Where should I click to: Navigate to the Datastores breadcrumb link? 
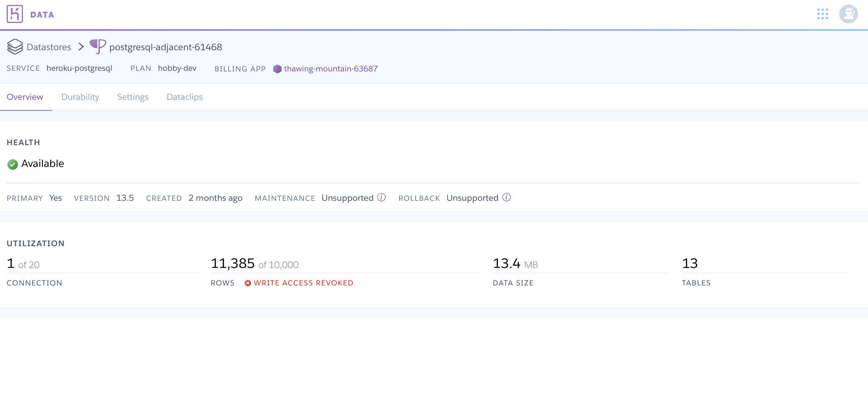(49, 47)
